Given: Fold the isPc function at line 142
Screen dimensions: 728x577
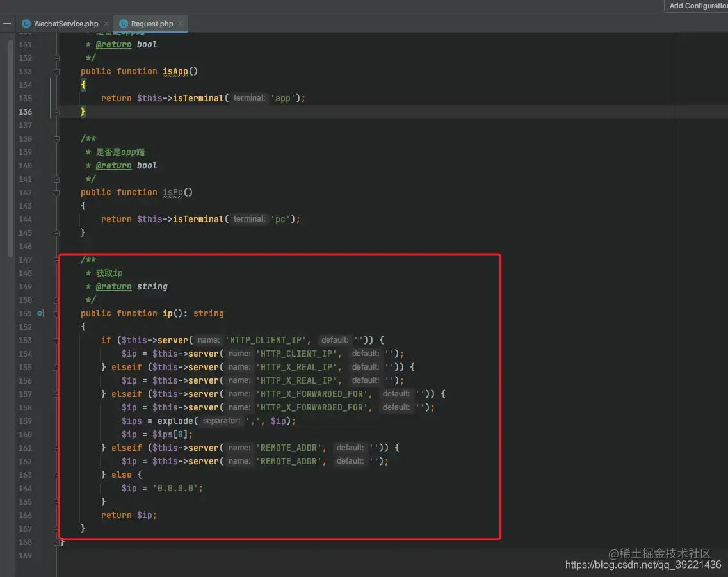Looking at the screenshot, I should click(56, 193).
